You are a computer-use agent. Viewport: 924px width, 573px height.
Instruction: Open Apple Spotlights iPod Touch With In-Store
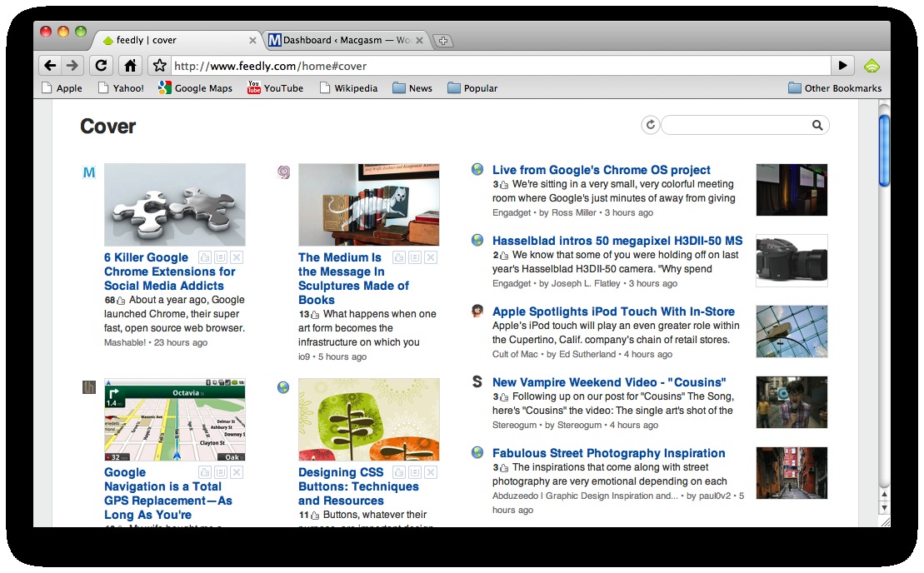coord(613,311)
